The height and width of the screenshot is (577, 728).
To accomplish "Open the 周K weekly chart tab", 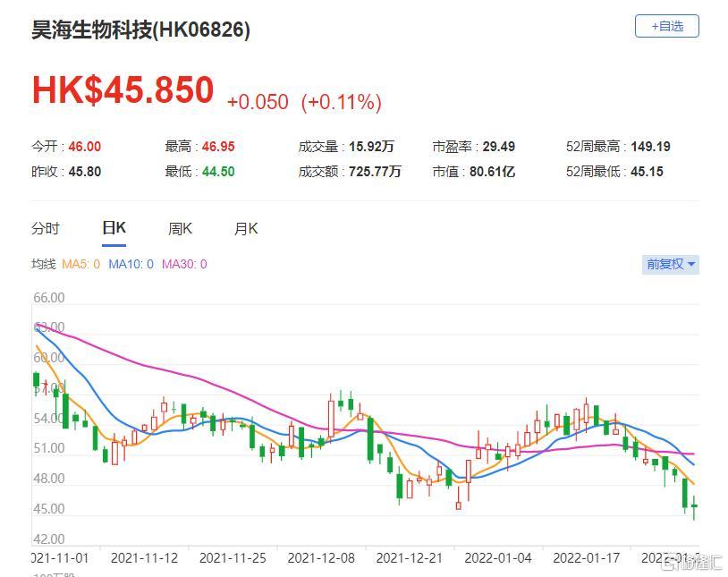I will click(180, 229).
